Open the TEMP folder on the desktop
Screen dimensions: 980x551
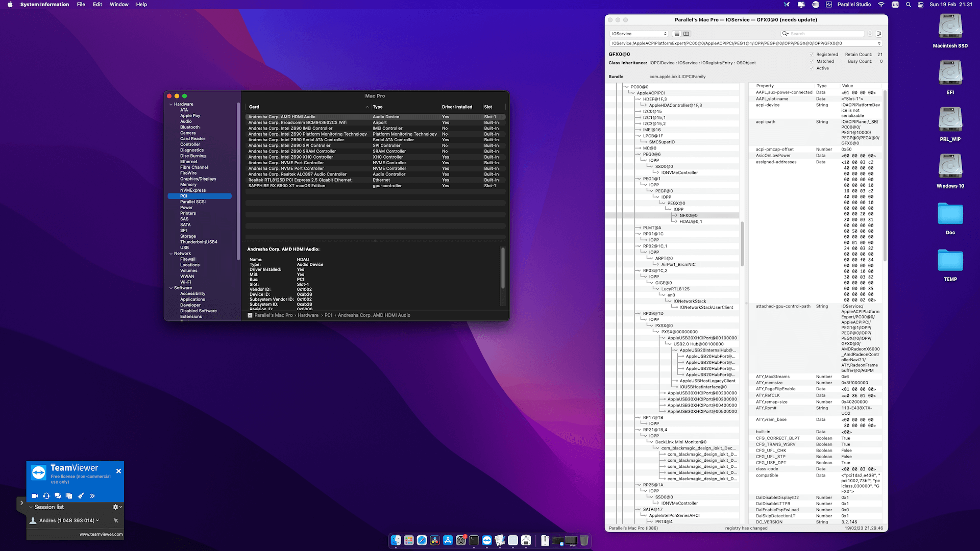click(x=950, y=261)
